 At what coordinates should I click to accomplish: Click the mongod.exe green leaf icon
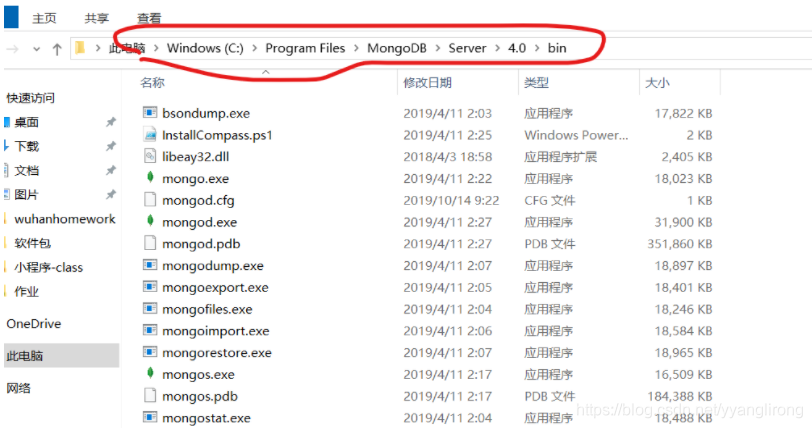150,221
